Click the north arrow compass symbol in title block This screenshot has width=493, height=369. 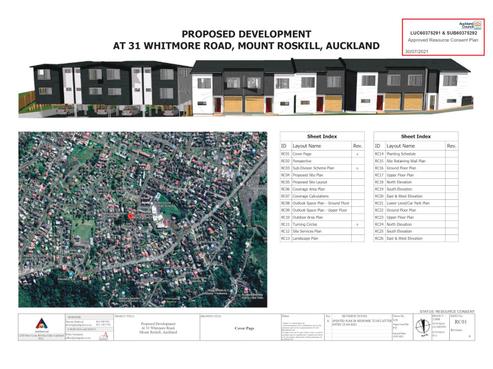coord(423,327)
